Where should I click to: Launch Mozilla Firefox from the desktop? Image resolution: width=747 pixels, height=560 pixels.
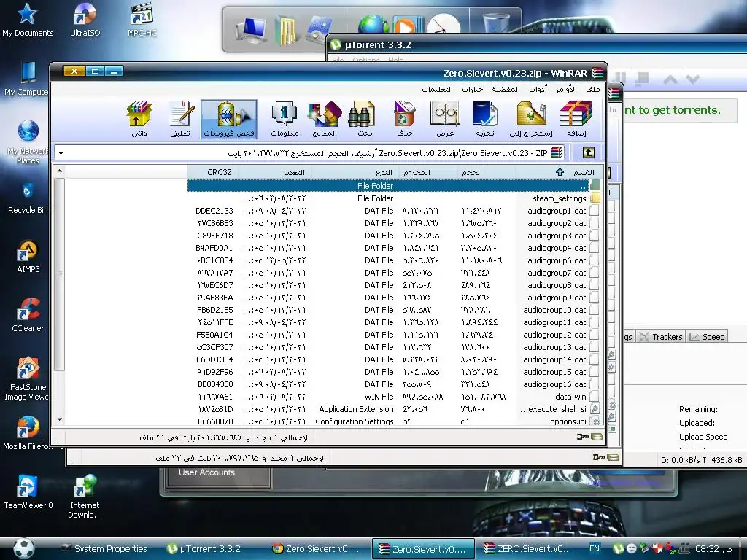tap(28, 433)
